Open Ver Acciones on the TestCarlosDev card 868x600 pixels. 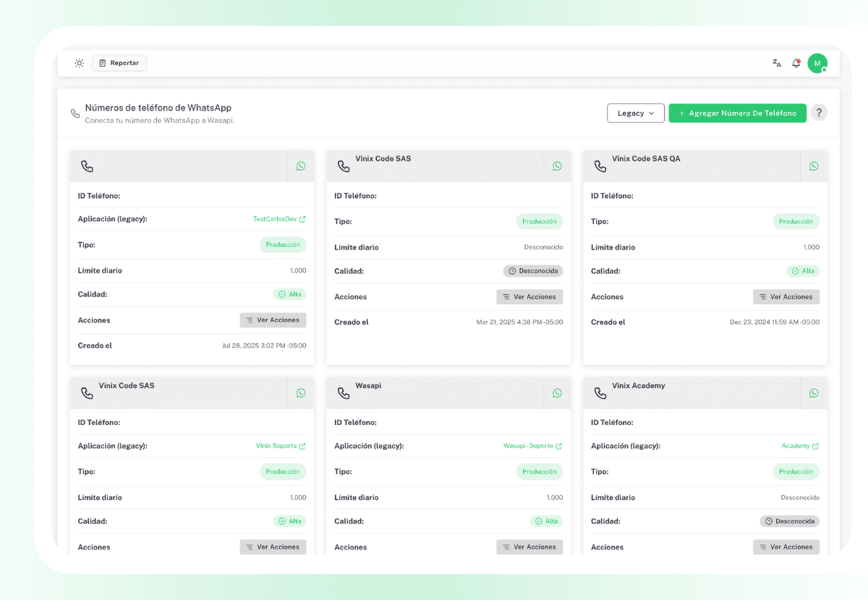273,320
